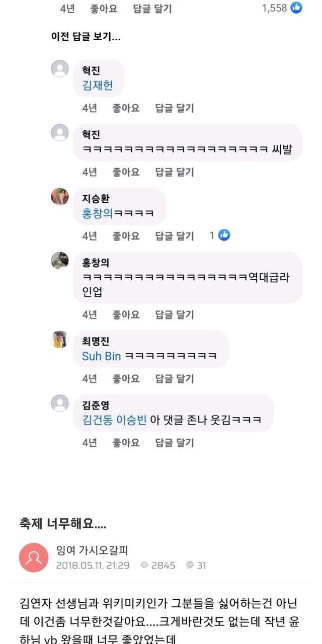The width and height of the screenshot is (322, 644).
Task: Click the blue like icon beside 1,558
Action: coord(297,8)
